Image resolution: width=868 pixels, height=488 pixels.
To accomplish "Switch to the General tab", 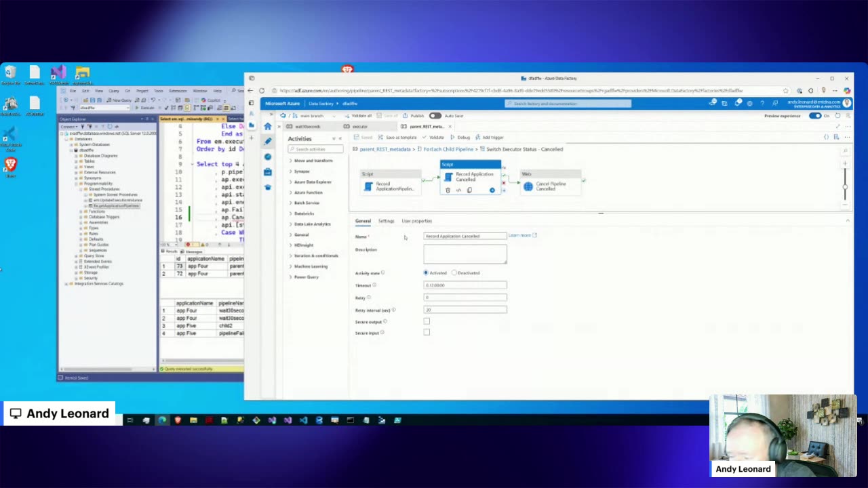I will click(x=363, y=221).
